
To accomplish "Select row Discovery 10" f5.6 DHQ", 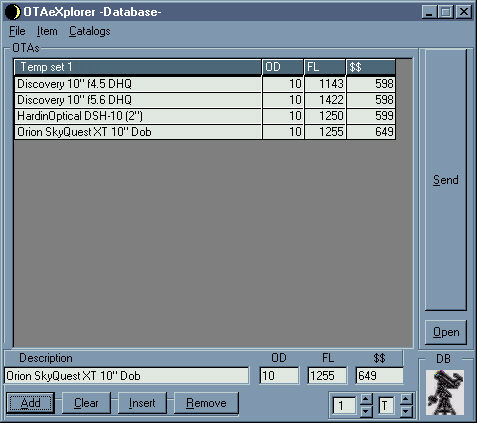I will pos(205,100).
